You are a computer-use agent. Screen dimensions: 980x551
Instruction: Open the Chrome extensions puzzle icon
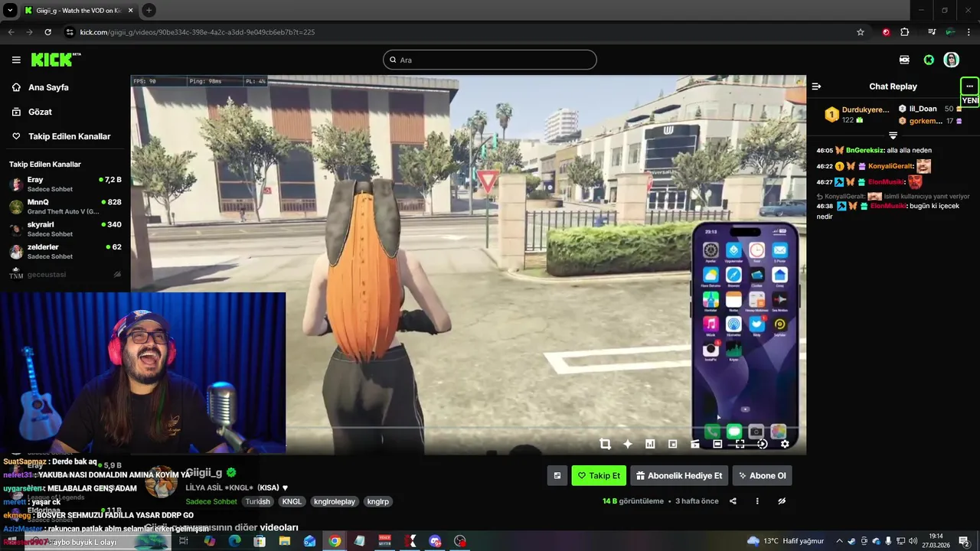click(905, 32)
